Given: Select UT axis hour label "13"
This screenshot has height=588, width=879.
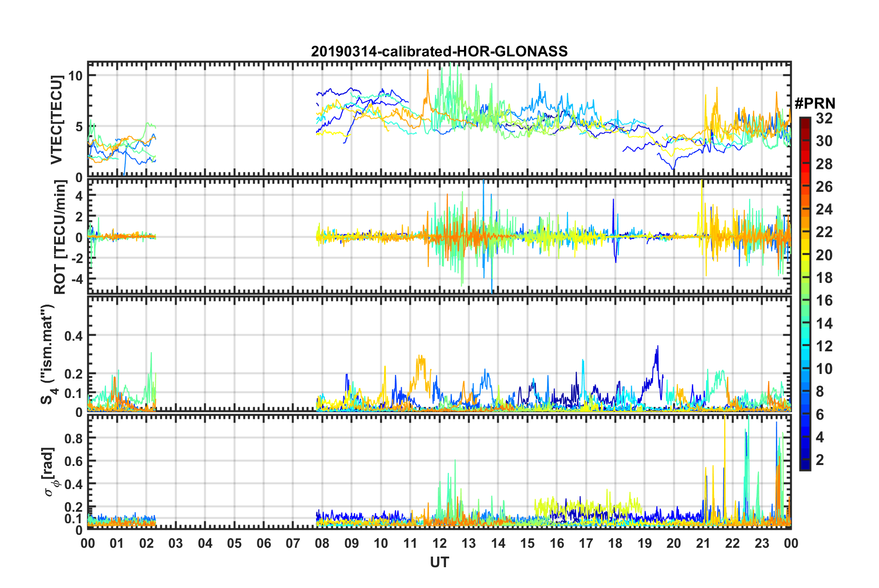Looking at the screenshot, I should (469, 543).
